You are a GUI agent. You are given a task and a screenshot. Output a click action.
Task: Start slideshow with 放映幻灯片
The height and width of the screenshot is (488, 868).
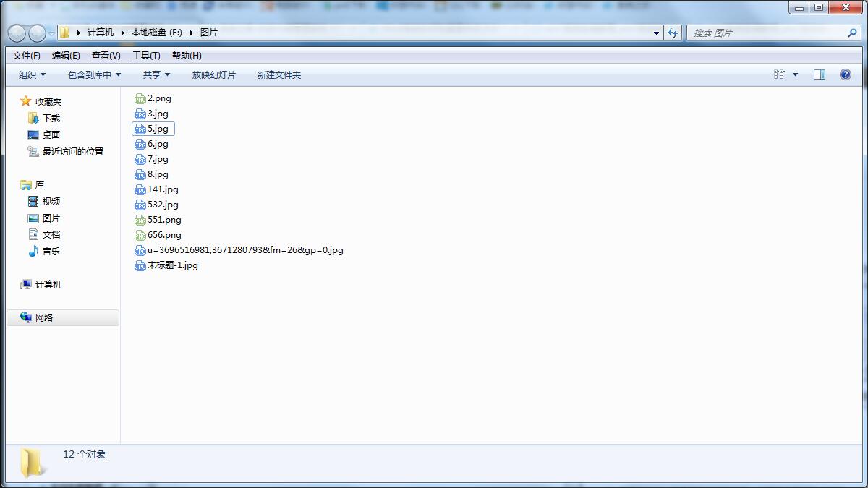[x=214, y=74]
